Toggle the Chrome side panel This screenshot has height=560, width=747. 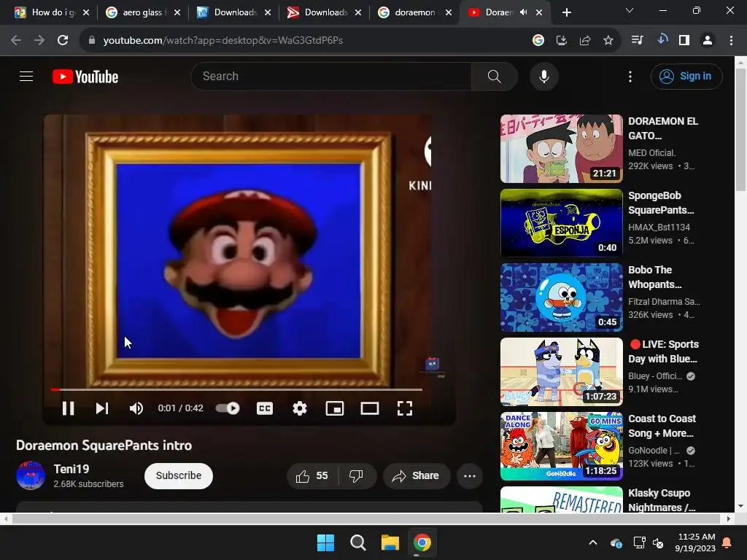tap(684, 40)
